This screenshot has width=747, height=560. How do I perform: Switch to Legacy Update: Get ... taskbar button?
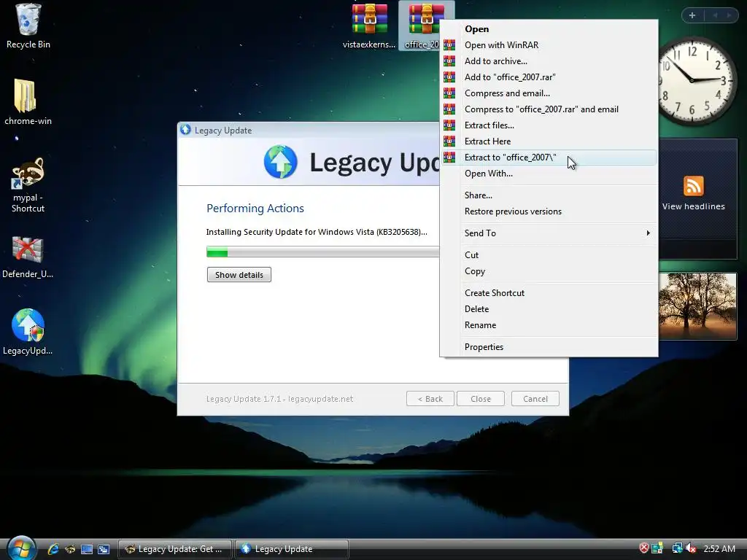tap(174, 549)
